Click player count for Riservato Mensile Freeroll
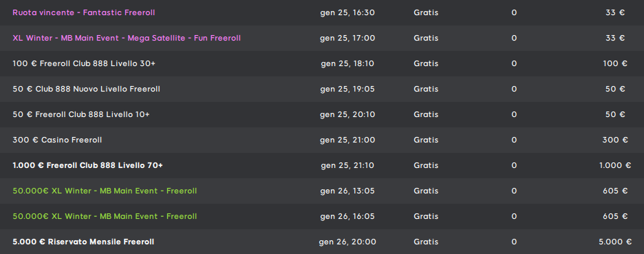 [x=514, y=242]
